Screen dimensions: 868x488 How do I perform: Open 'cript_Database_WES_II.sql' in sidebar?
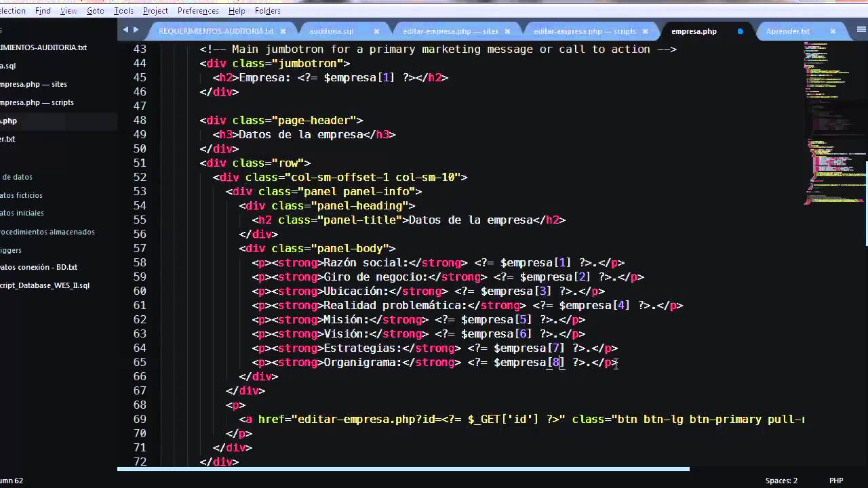(45, 285)
